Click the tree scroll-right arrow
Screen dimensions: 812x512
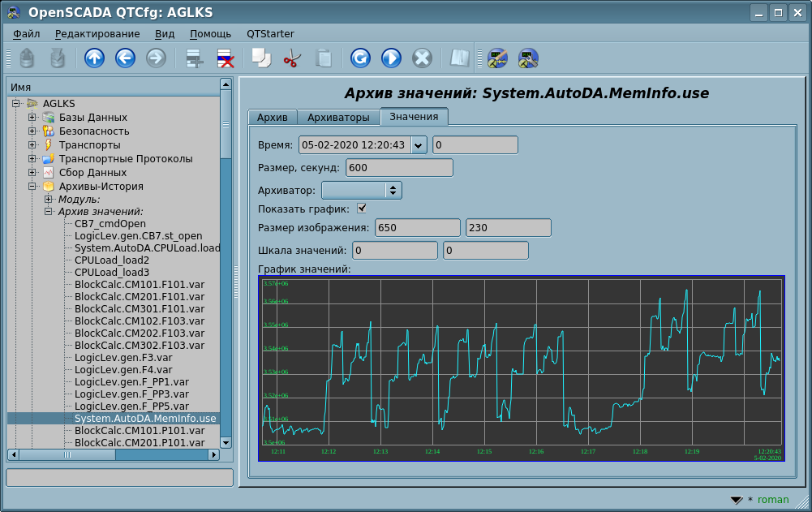coord(213,454)
